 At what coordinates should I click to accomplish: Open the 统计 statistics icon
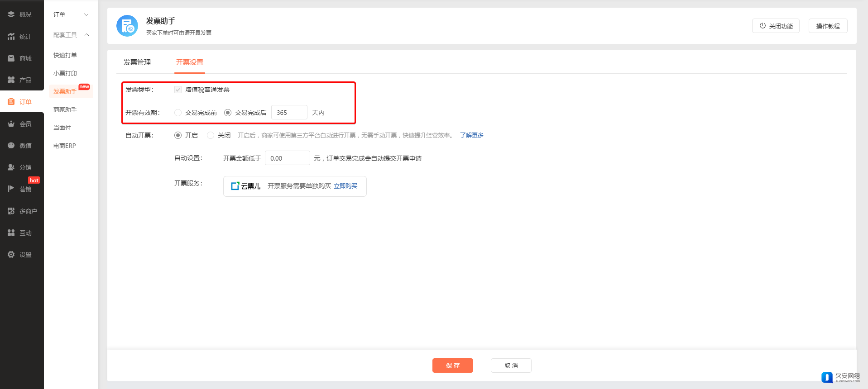coord(11,37)
